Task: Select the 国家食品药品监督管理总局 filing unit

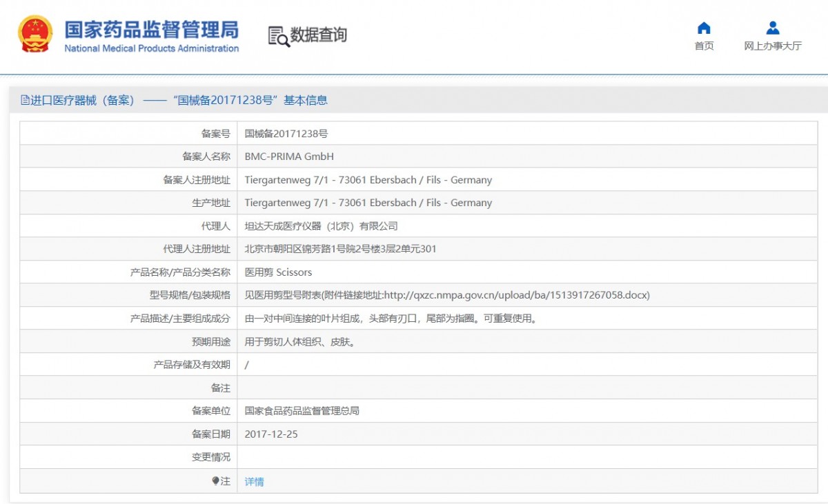Action: coord(302,411)
